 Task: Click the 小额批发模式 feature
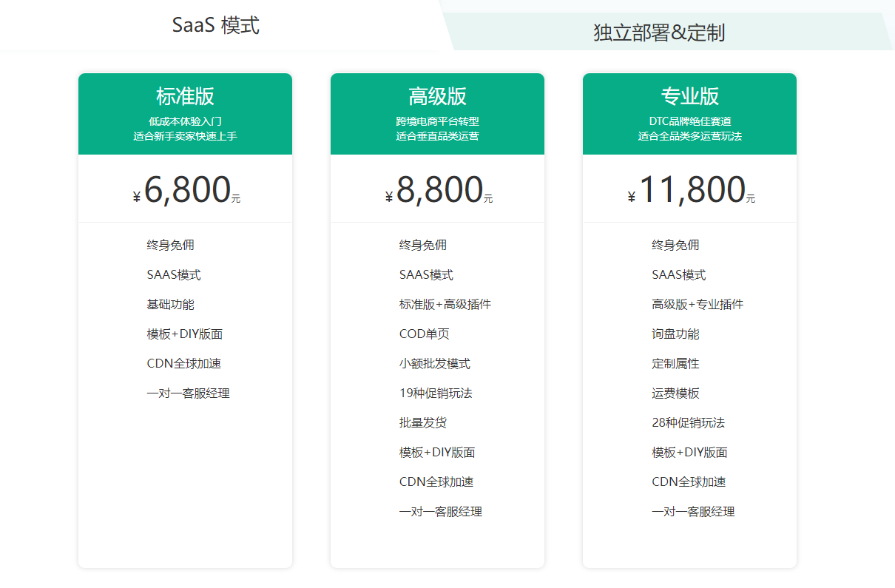[434, 363]
